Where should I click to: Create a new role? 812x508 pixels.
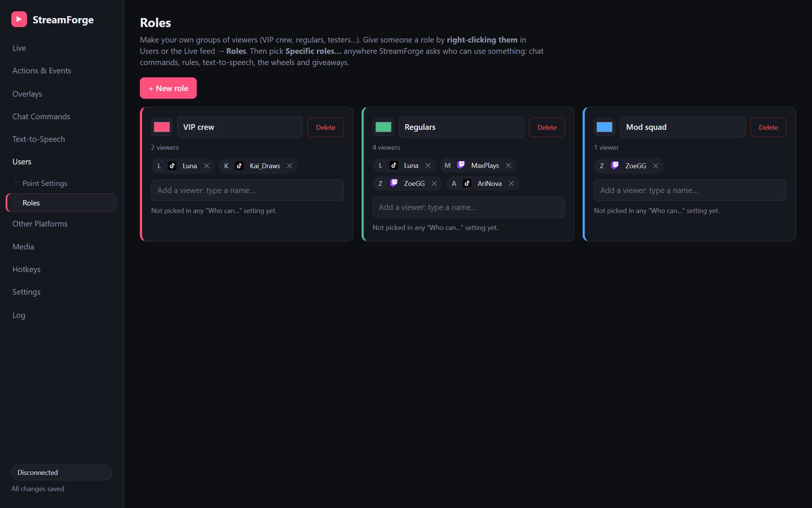coord(168,88)
